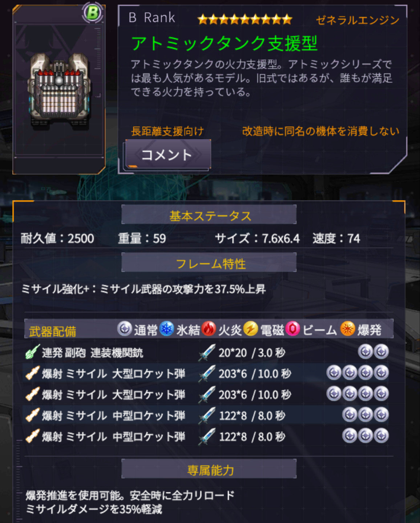Click first 大型ロケット弾 missile icon
This screenshot has width=420, height=523.
(x=32, y=373)
